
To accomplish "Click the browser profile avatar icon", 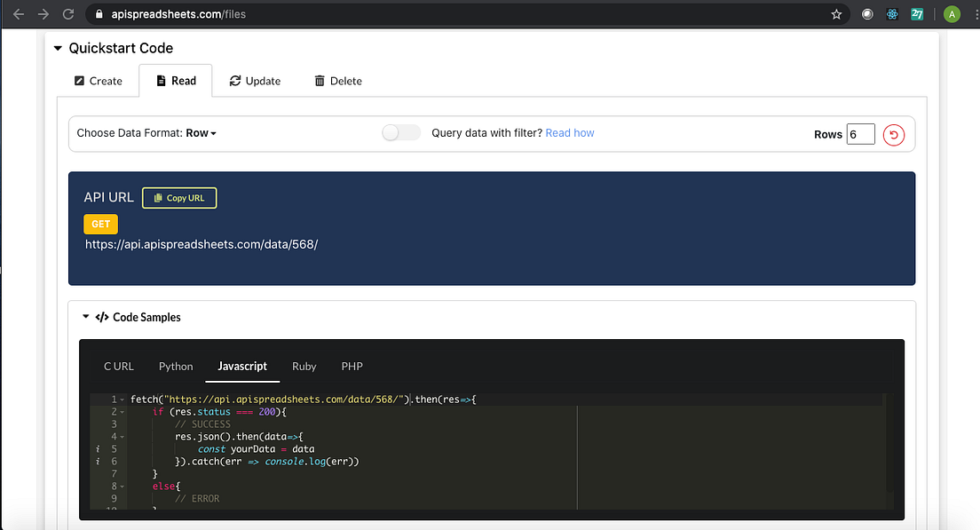I will coord(950,14).
